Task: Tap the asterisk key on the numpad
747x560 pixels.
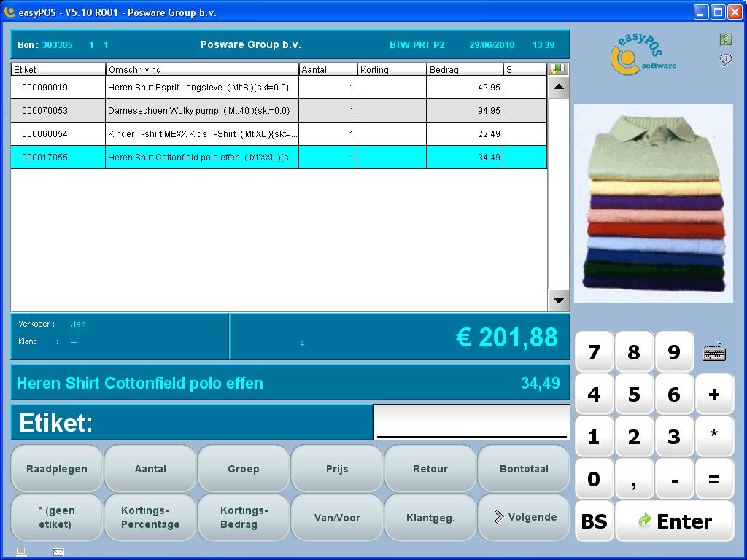Action: (x=714, y=437)
